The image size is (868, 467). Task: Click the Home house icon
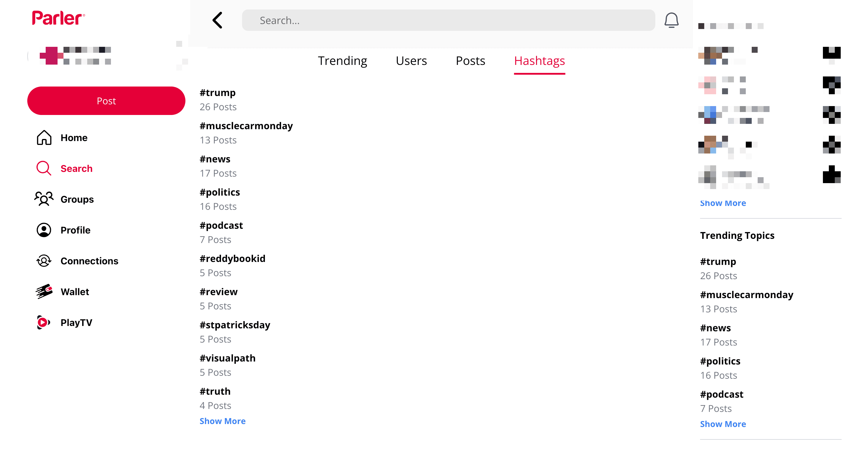pos(44,138)
